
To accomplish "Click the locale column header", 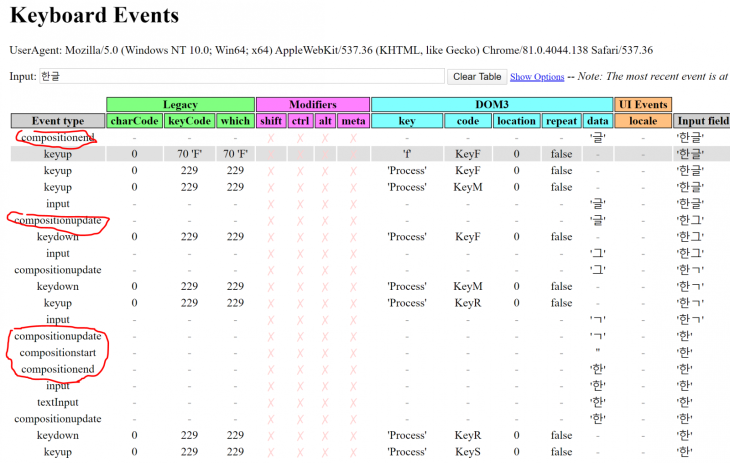I will pos(643,121).
